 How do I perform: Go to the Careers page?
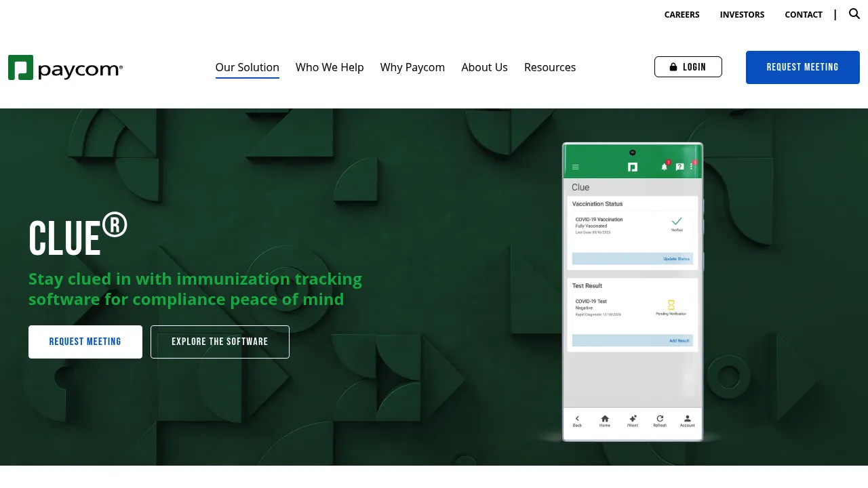click(x=682, y=14)
